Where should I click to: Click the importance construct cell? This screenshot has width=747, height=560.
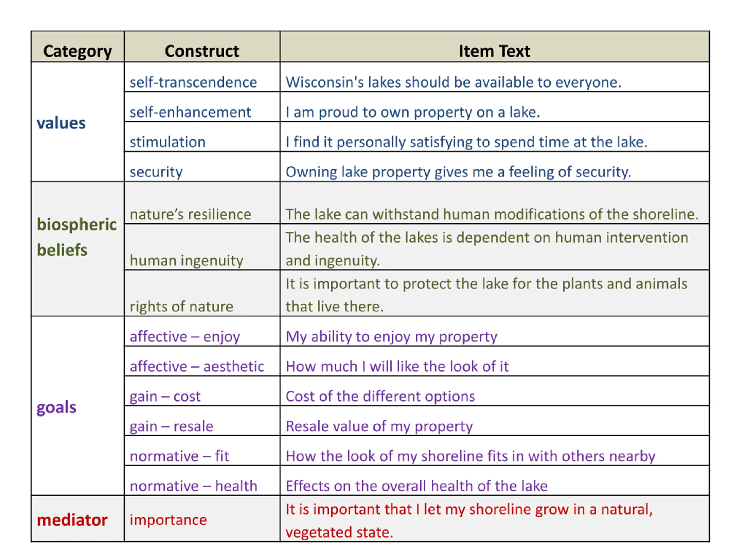coord(202,519)
